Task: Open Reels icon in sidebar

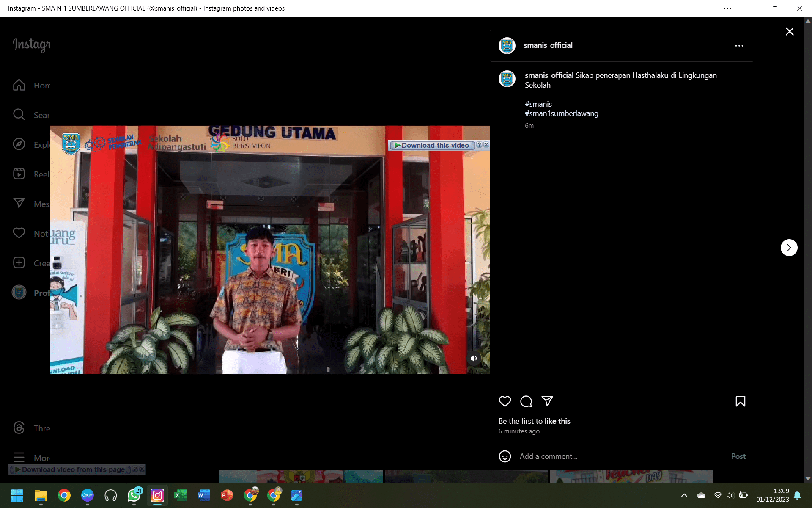Action: 19,174
